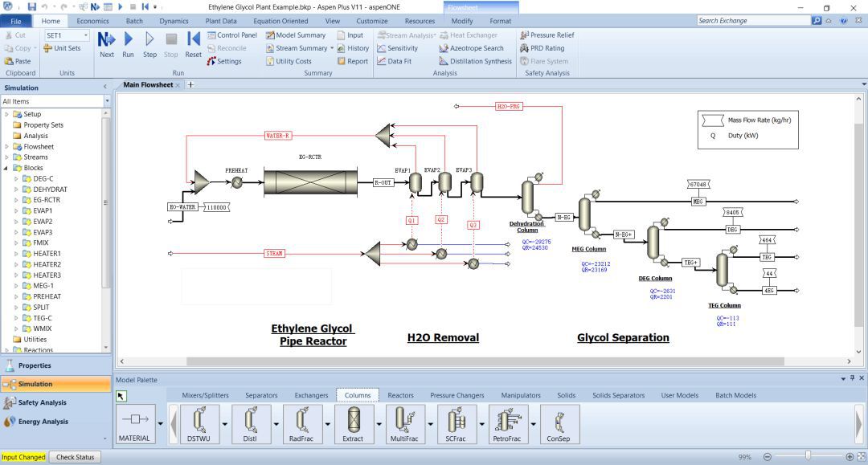Expand the Stream Summary dropdown arrow
This screenshot has width=868, height=465.
tap(332, 48)
